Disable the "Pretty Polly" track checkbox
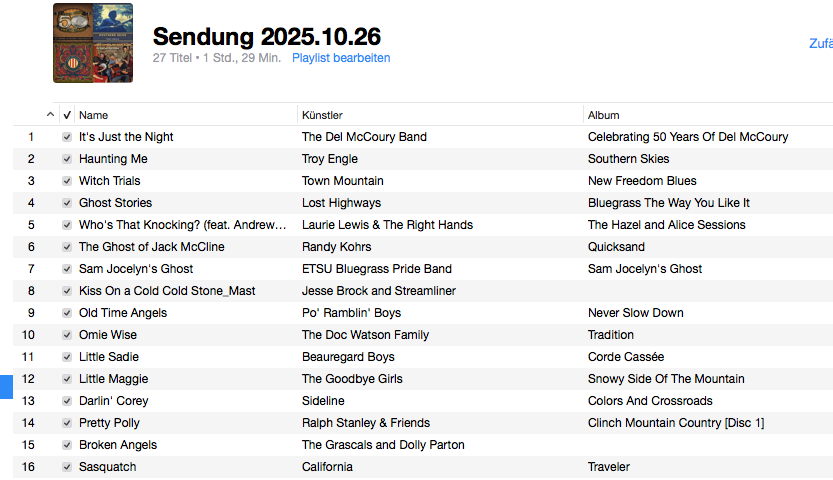833x480 pixels. 67,423
